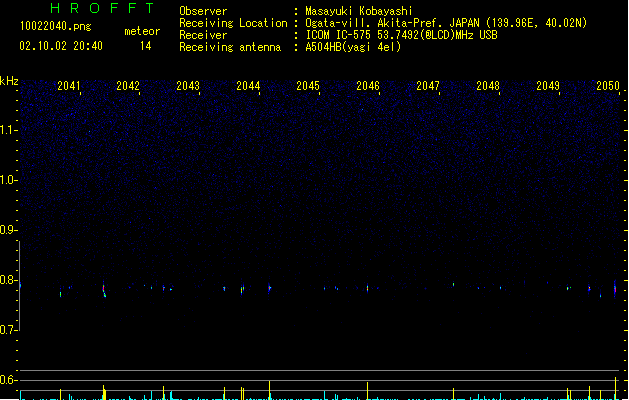
Task: Click the 2044 time marker
Action: click(x=248, y=86)
